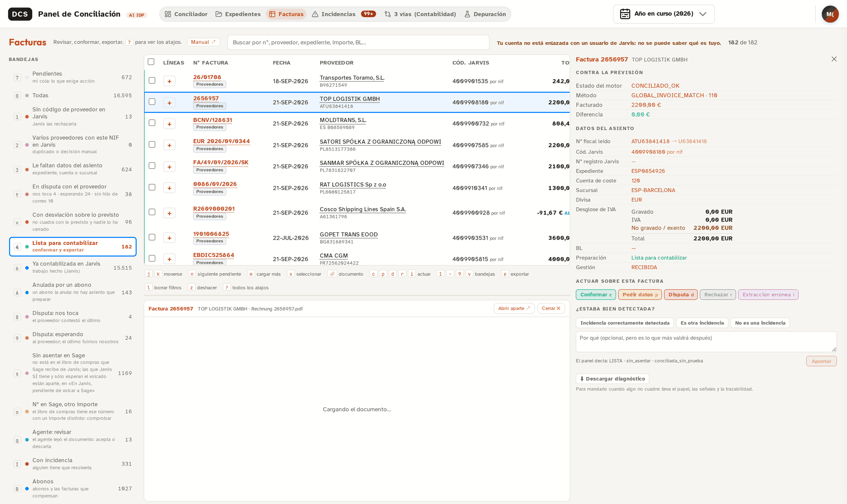
Task: Open provider link TOP LOGISTIK GMBH in table
Action: 349,99
